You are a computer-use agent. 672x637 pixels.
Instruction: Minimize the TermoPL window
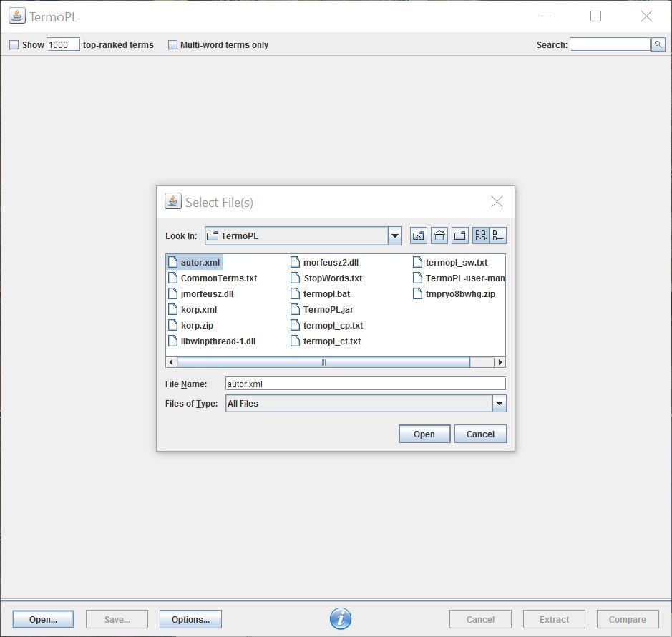click(x=547, y=16)
